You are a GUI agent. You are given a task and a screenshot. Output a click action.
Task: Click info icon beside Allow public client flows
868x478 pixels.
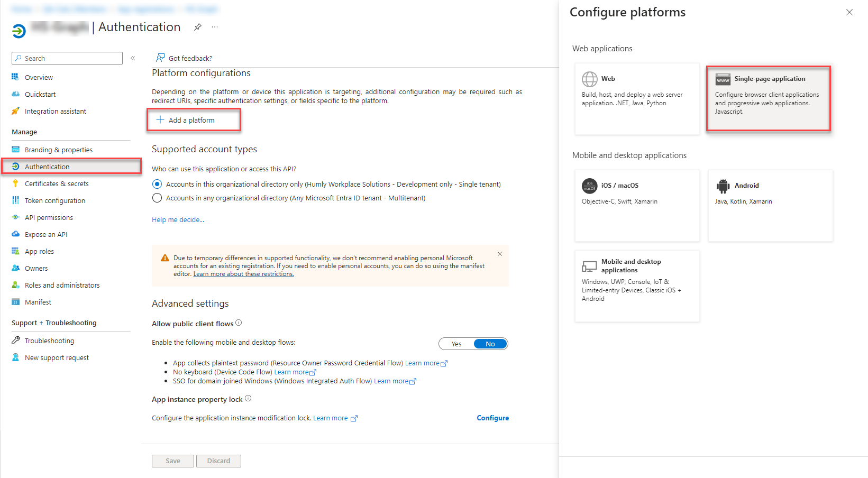[239, 323]
